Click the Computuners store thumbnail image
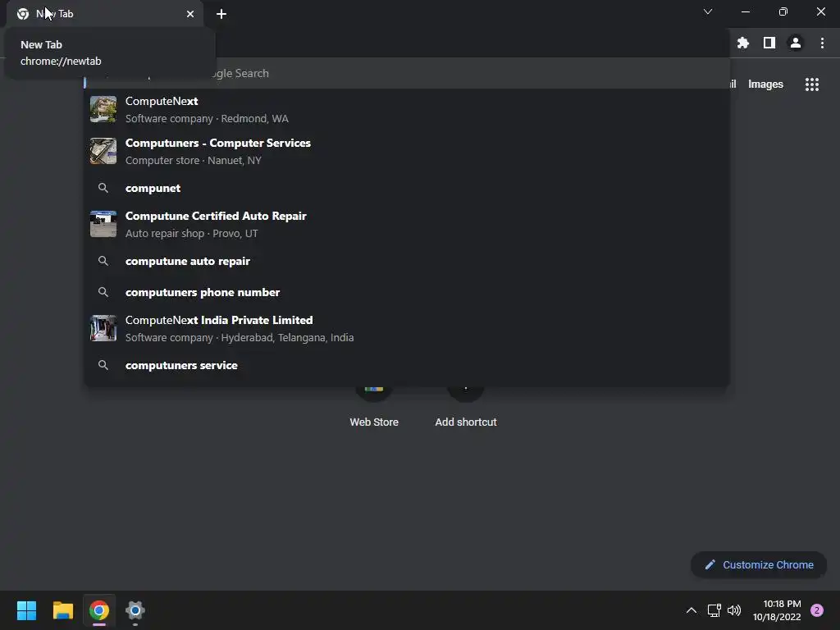840x630 pixels. click(x=103, y=151)
